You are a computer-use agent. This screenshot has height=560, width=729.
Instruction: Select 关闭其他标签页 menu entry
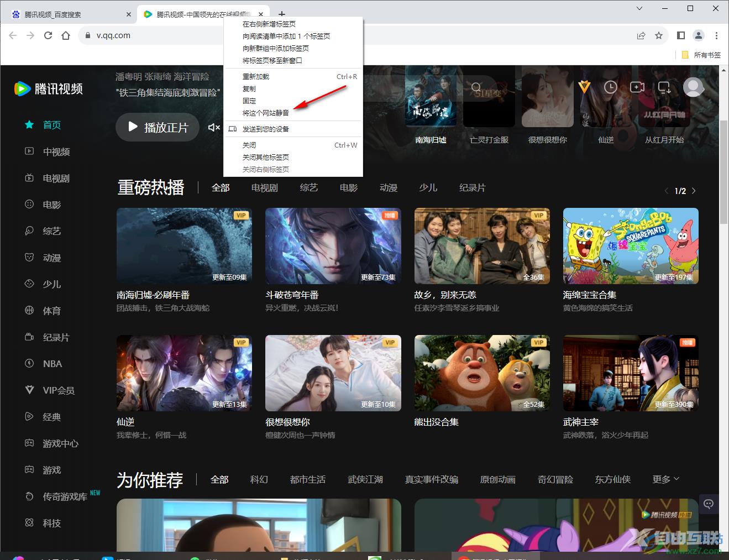point(293,157)
